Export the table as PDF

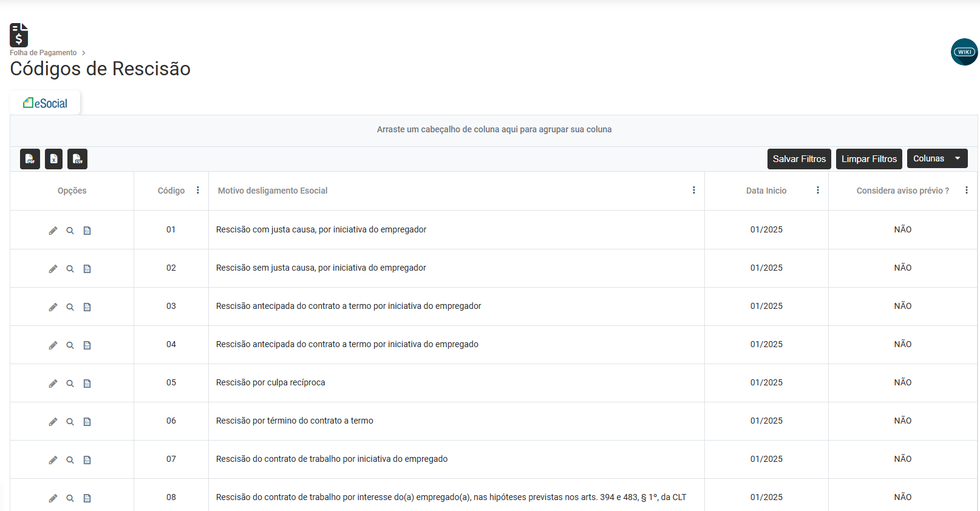(x=30, y=159)
